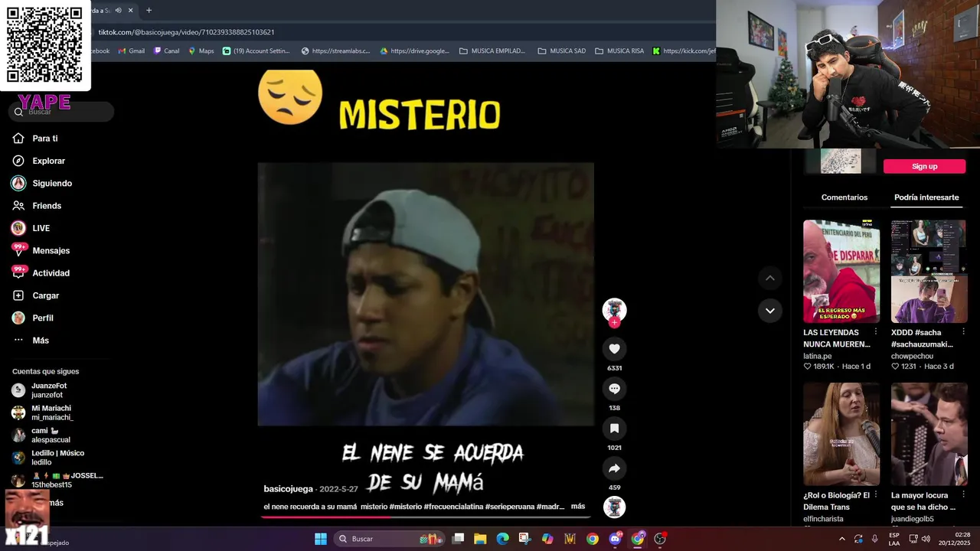Go to previous video with up chevron
The height and width of the screenshot is (551, 980).
point(770,278)
